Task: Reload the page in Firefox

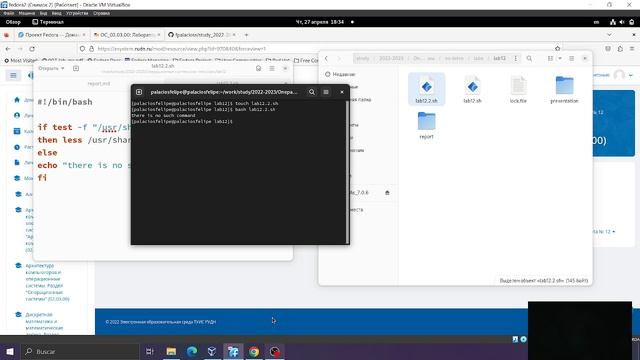Action: 32,49
